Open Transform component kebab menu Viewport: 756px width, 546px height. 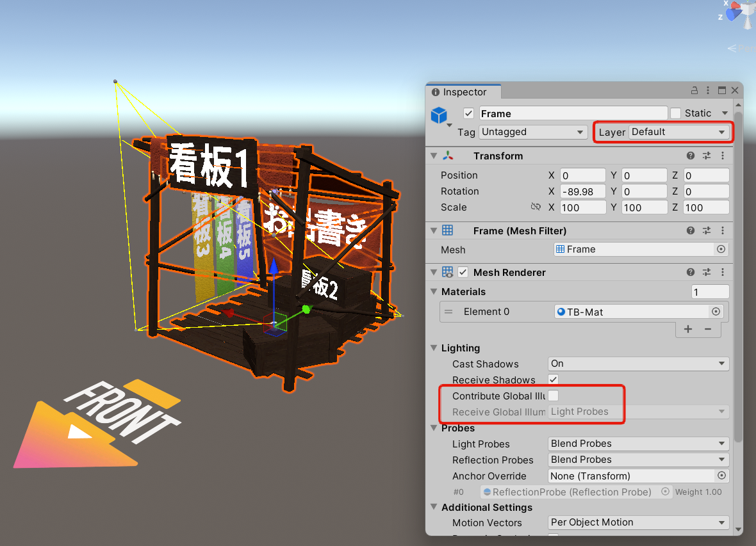coord(722,156)
